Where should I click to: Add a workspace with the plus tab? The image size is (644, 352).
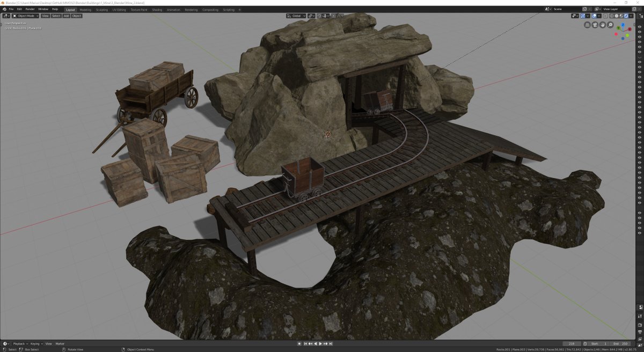coord(239,10)
